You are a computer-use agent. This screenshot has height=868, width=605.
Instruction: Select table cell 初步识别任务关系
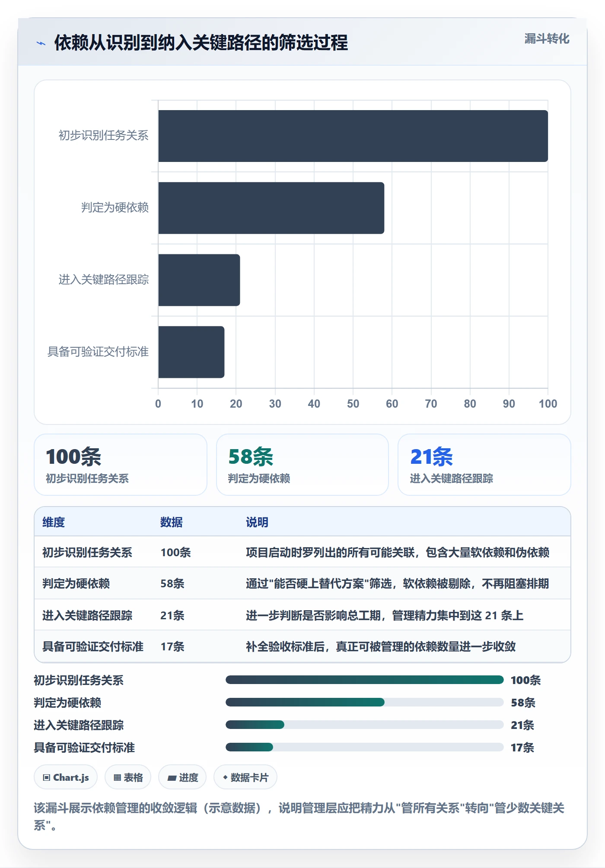(x=87, y=552)
